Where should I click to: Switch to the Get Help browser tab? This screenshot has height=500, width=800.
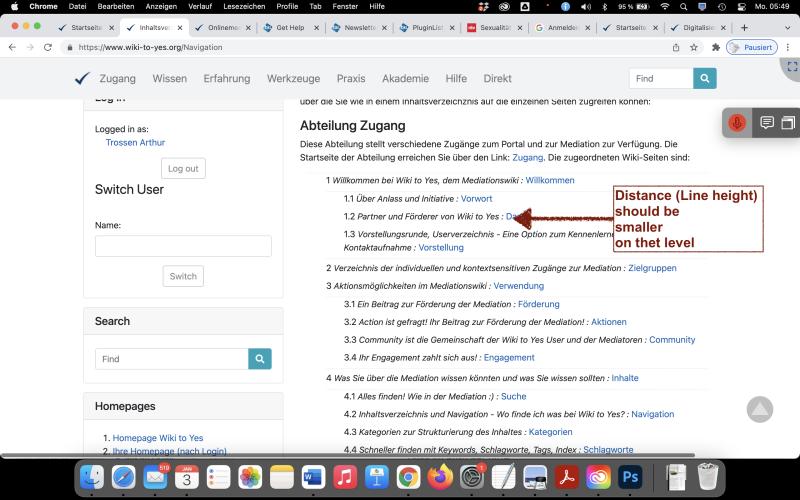[289, 28]
